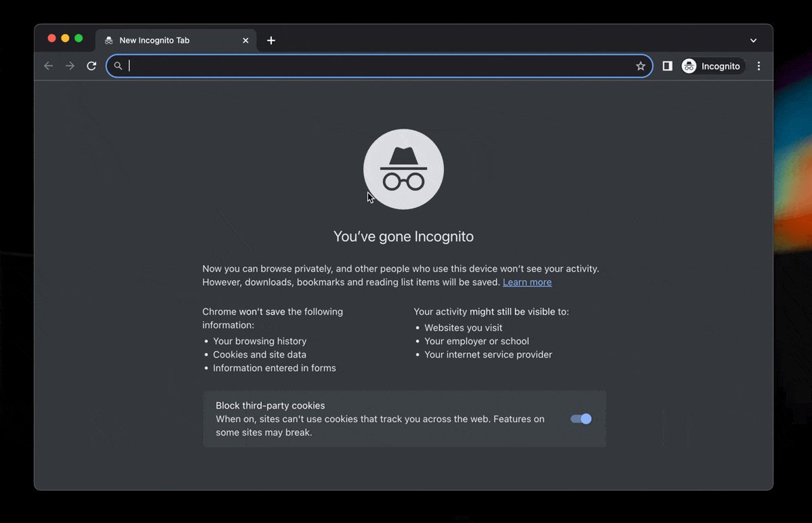Click the back navigation arrow
Screen dimensions: 812x523
point(48,66)
